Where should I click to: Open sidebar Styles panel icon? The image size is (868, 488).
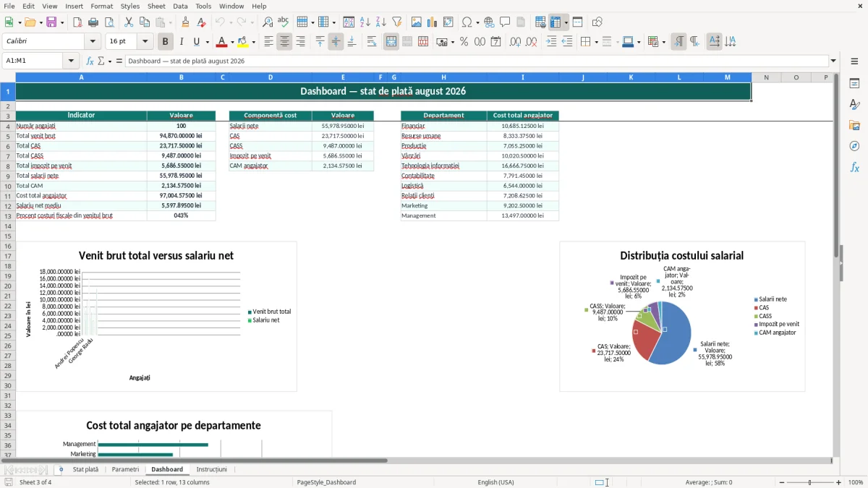pos(854,104)
